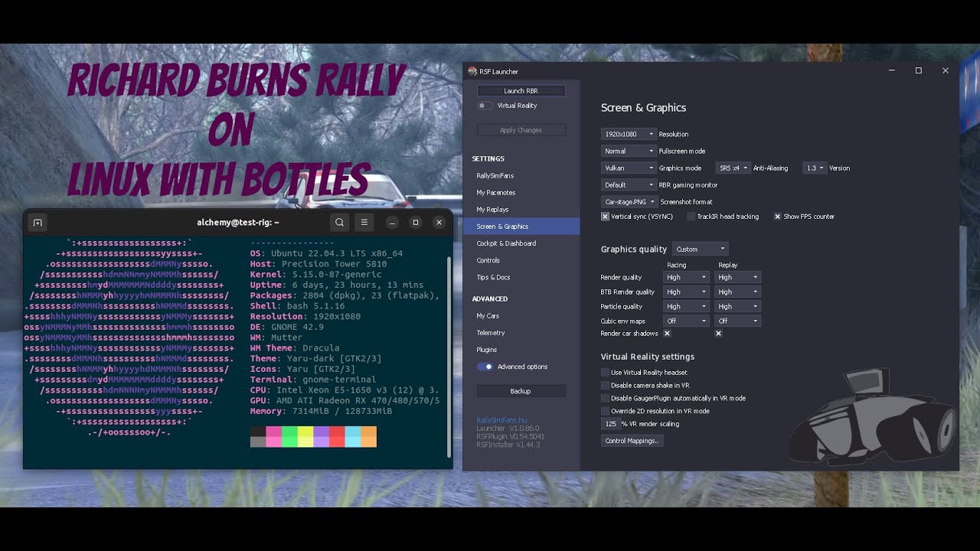Click the VR render scaling value field
This screenshot has width=980, height=551.
pos(610,424)
